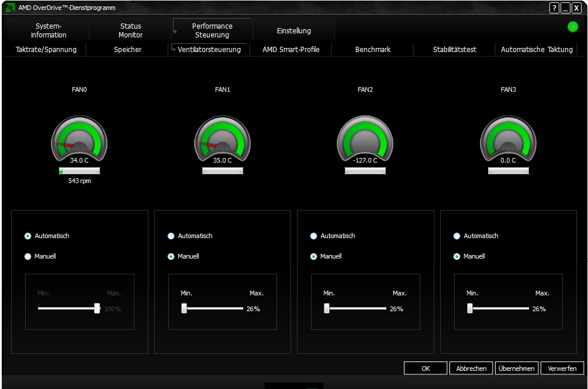Viewport: 588px width, 389px height.
Task: Click the FAN2 temperature gauge
Action: [365, 140]
